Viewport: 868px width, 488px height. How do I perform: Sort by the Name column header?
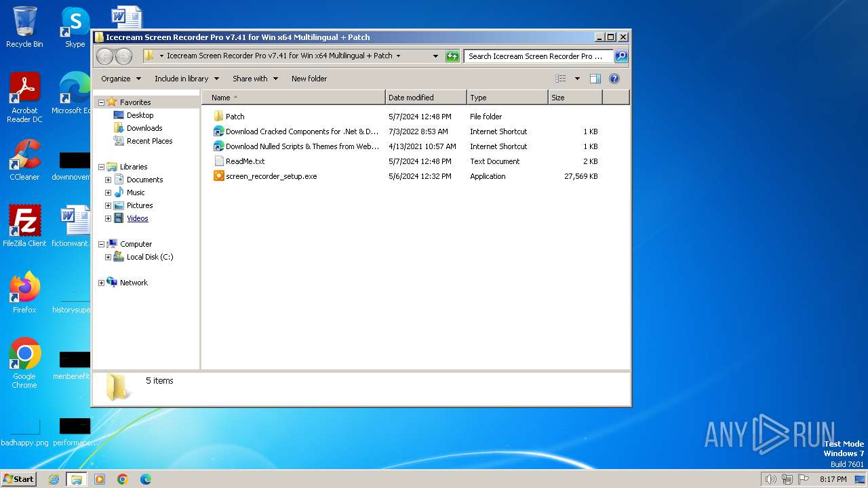coord(294,98)
